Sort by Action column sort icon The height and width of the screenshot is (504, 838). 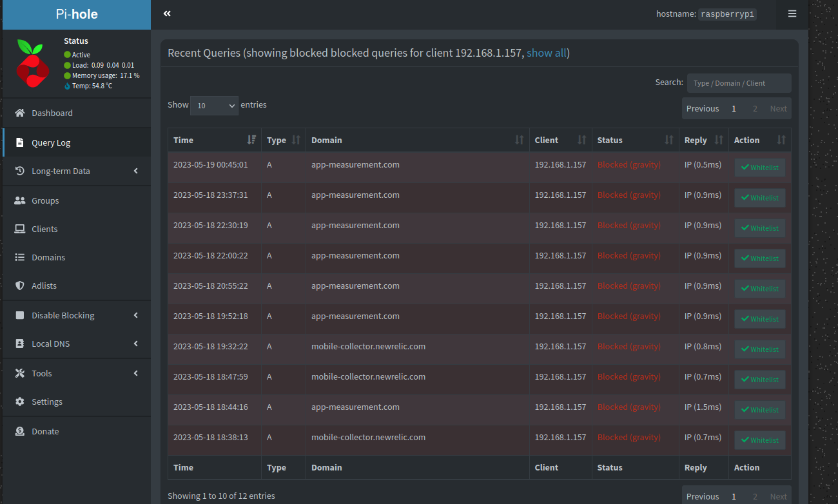(x=781, y=140)
